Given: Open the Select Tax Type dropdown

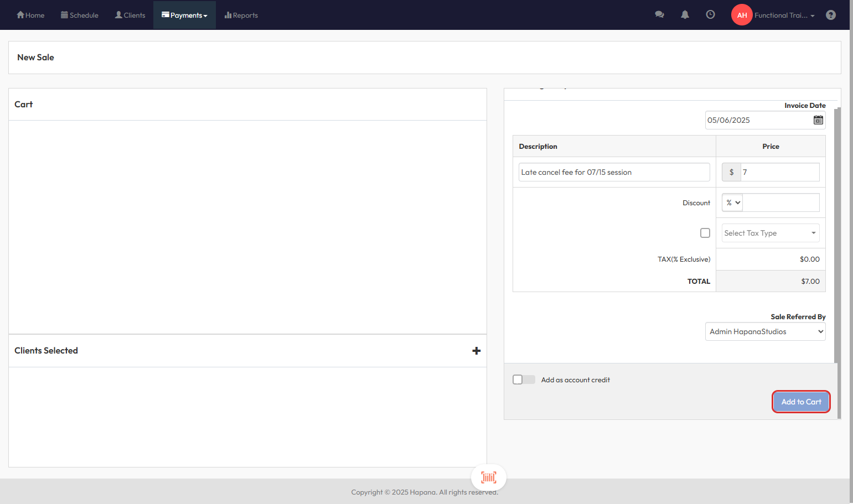Looking at the screenshot, I should pyautogui.click(x=770, y=233).
